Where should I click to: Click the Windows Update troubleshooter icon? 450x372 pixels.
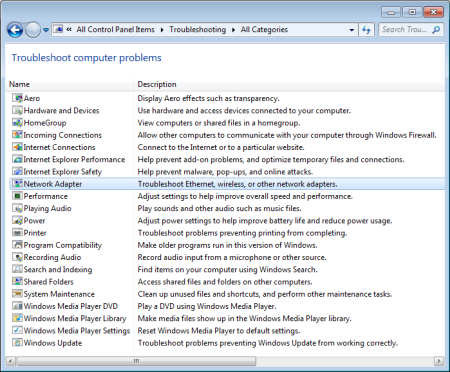coord(17,343)
